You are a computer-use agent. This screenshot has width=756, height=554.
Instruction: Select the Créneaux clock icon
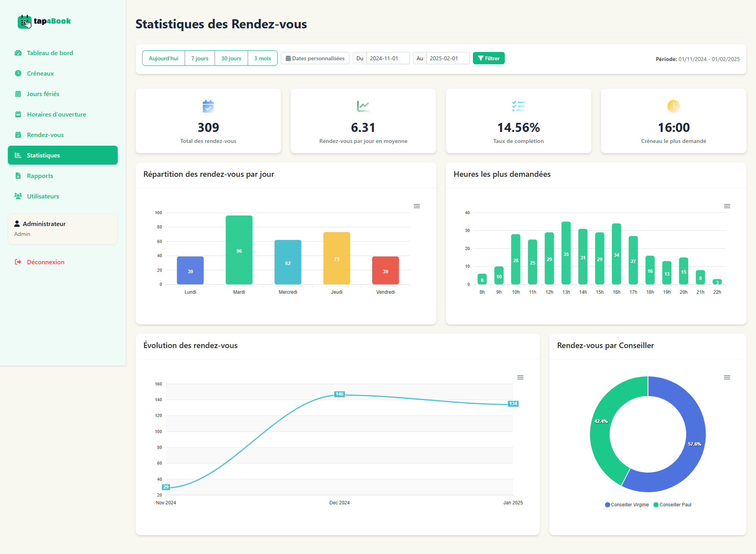click(19, 73)
